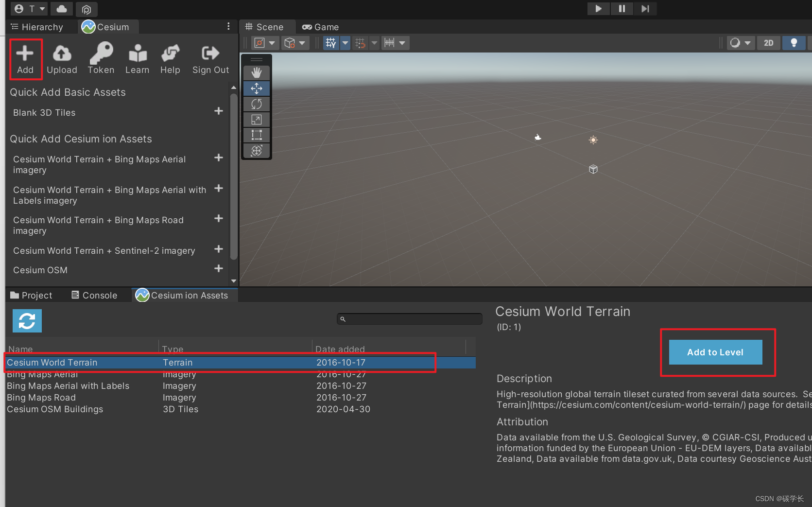Toggle grid visibility in Scene toolbar

331,43
